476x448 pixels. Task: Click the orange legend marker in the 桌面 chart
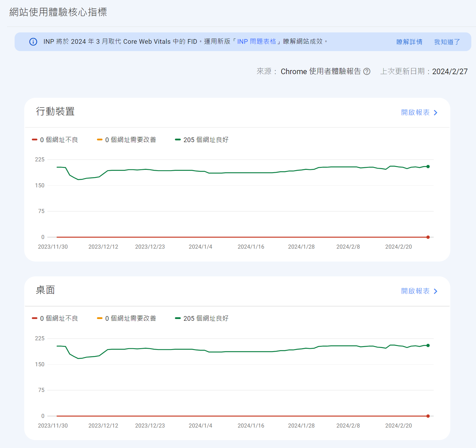pos(100,318)
